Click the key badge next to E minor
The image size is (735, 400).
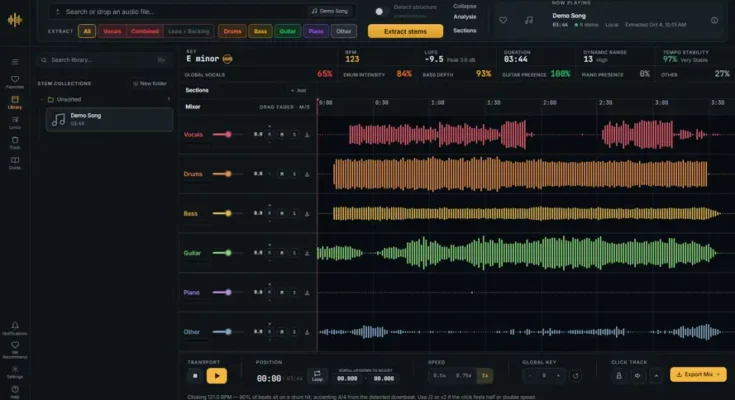tap(227, 59)
